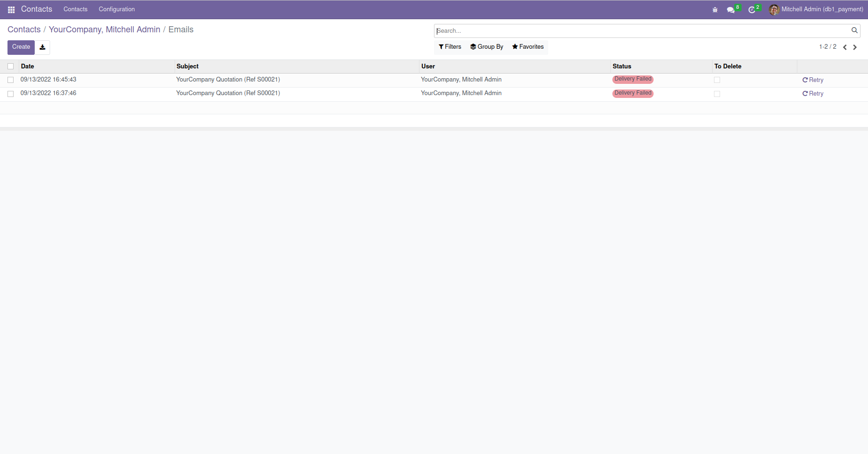Toggle To Delete for 16:37:46 email
Viewport: 868px width, 454px height.
717,94
